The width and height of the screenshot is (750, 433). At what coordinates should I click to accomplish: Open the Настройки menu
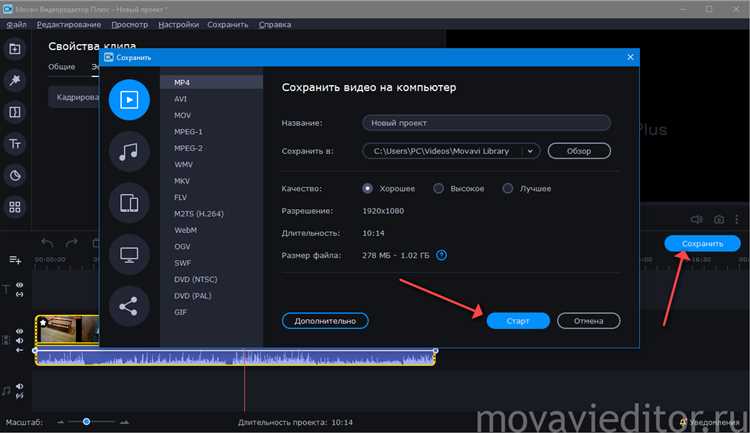click(x=178, y=24)
